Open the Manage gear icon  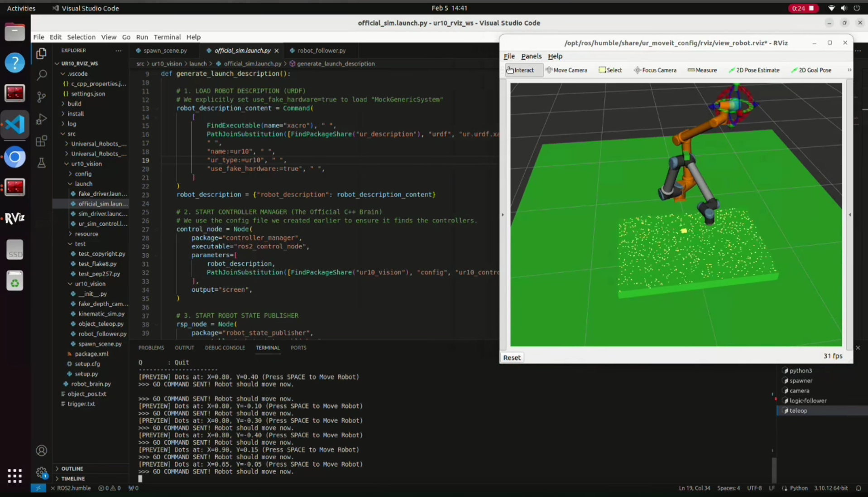click(42, 473)
